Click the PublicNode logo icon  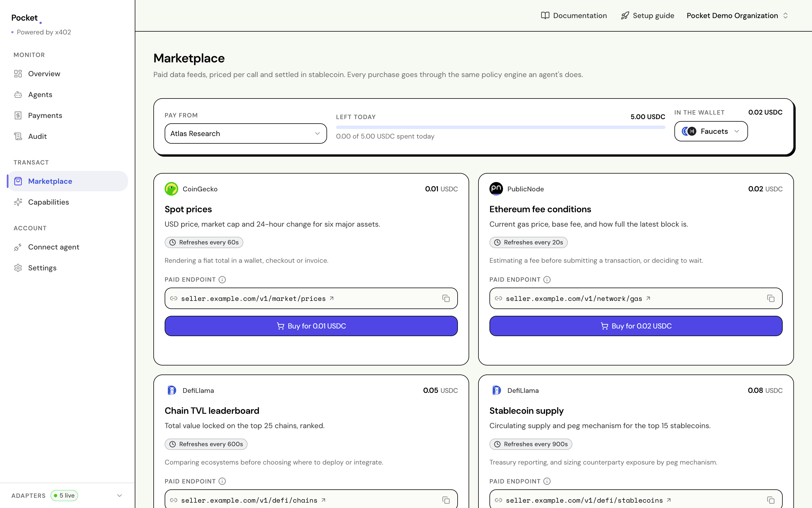[x=496, y=189]
